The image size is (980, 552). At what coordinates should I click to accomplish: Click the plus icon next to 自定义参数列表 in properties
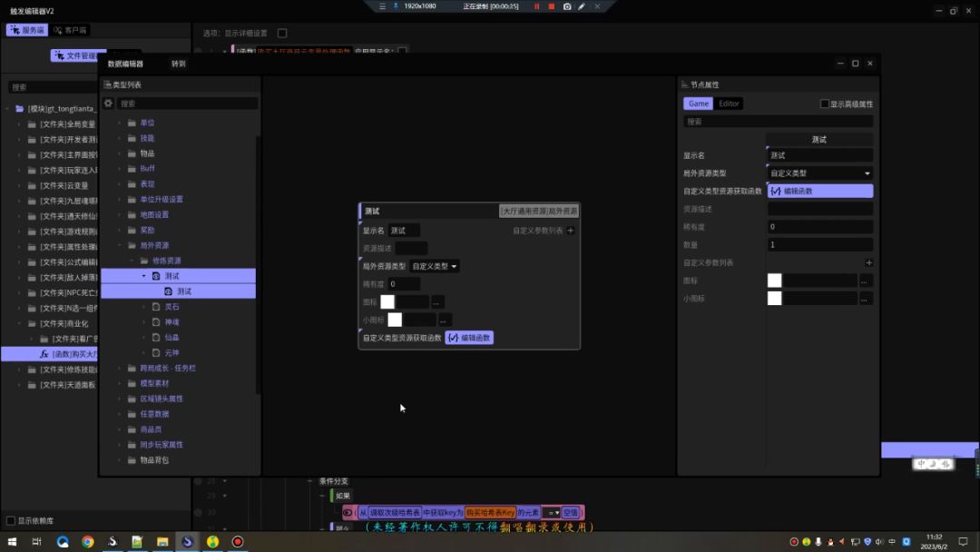pyautogui.click(x=868, y=262)
